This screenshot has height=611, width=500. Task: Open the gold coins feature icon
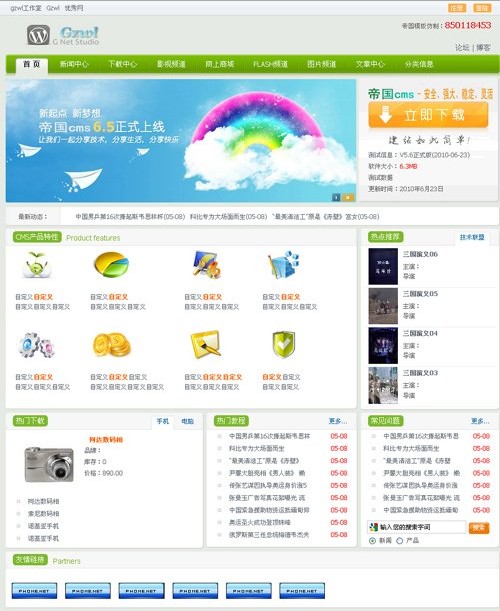click(x=111, y=344)
